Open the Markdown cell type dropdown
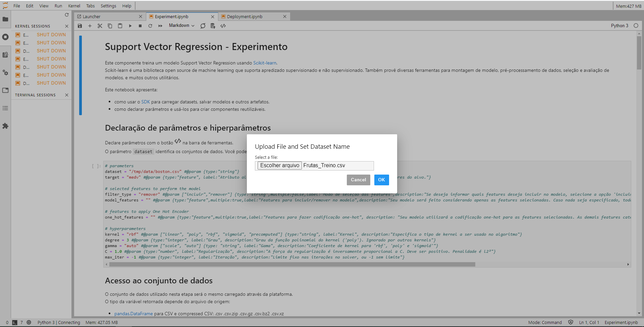 tap(181, 26)
